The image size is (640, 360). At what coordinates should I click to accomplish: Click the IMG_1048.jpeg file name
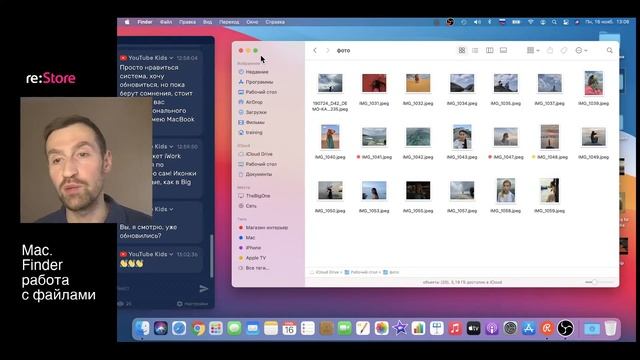[x=552, y=157]
